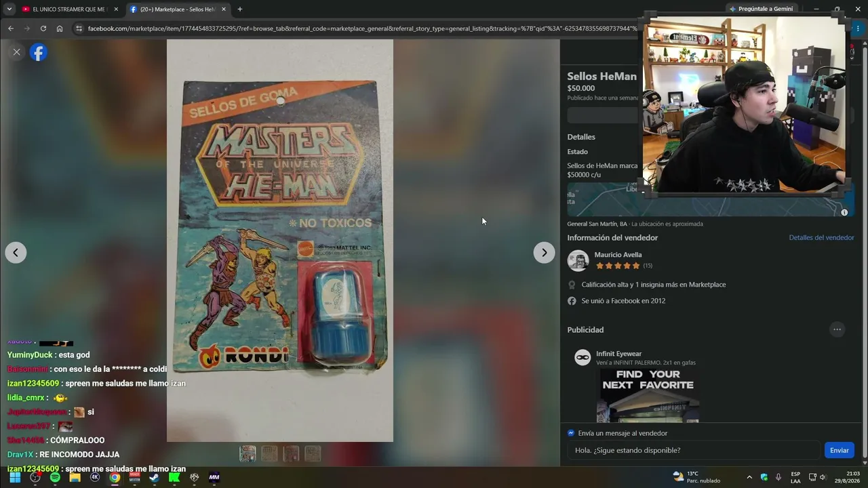Open the 4K app on the taskbar
The height and width of the screenshot is (488, 868).
click(95, 477)
